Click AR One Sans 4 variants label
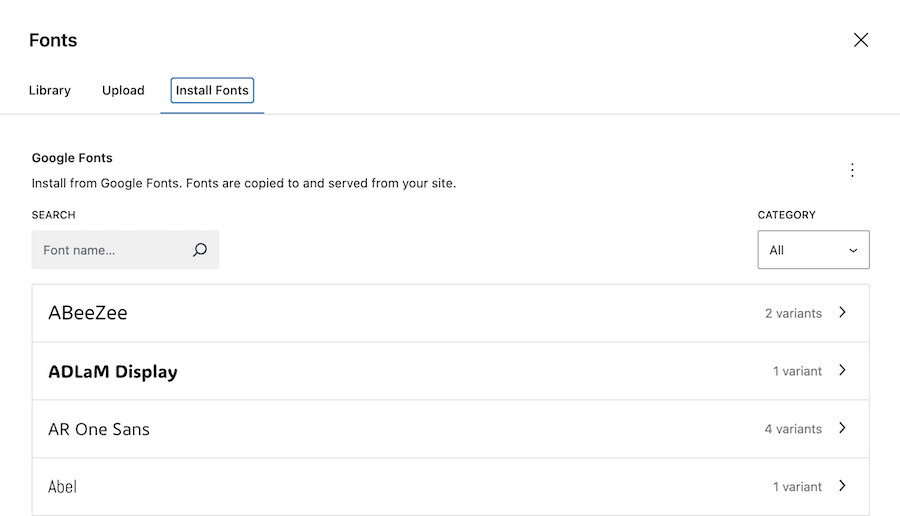The height and width of the screenshot is (516, 900). point(793,429)
